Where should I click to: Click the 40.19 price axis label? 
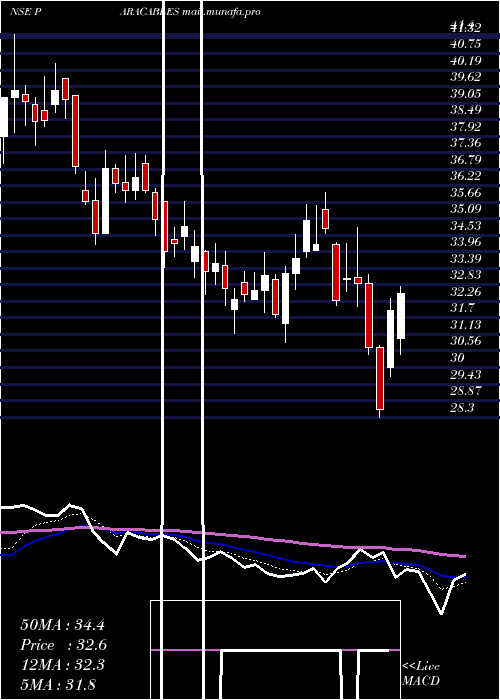(466, 60)
